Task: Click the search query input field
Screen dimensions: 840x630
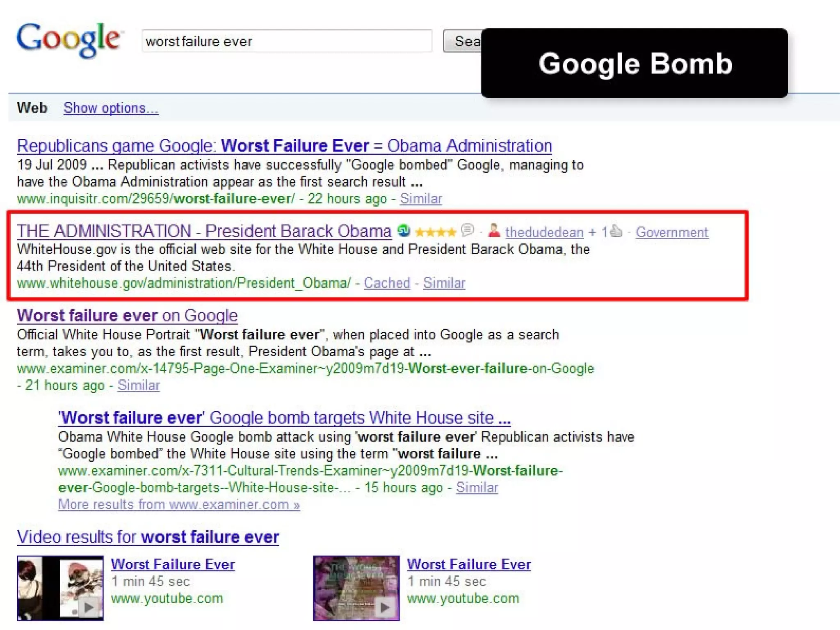Action: pyautogui.click(x=286, y=41)
